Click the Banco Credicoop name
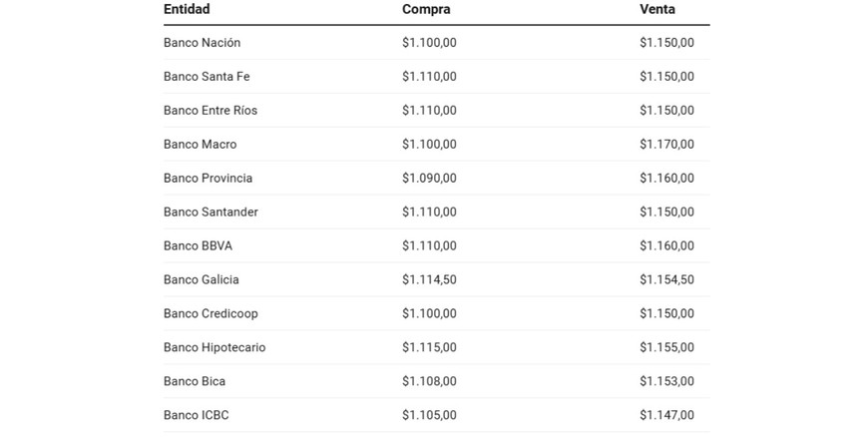 click(x=211, y=314)
